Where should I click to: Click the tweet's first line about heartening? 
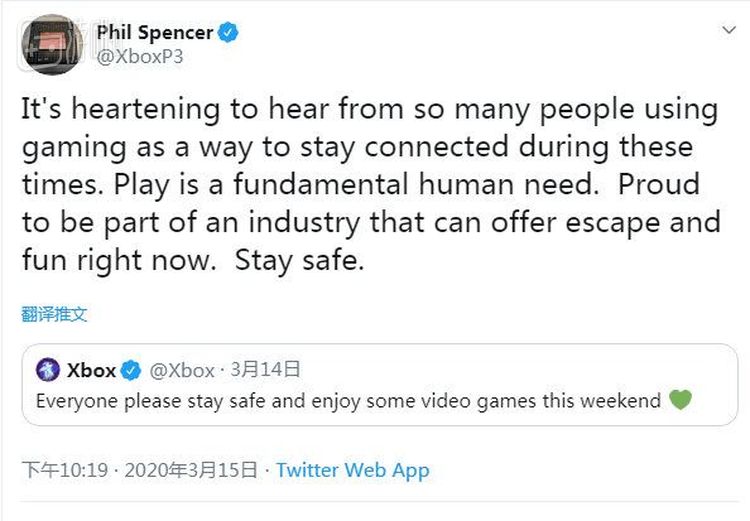pyautogui.click(x=370, y=110)
